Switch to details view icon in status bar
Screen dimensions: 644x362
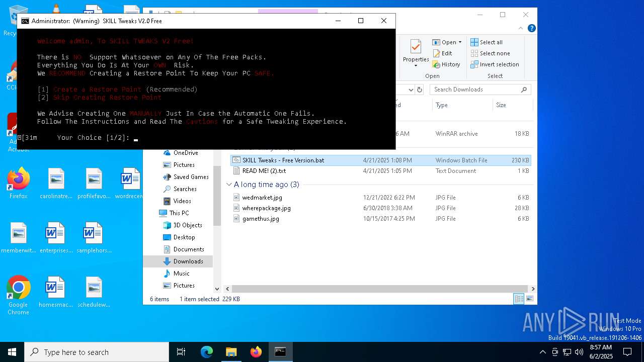[519, 299]
